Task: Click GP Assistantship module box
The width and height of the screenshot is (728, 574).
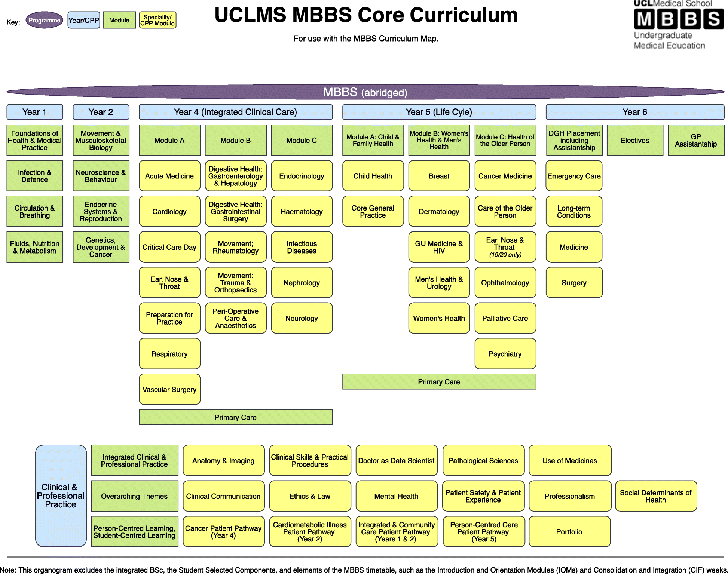Action: click(696, 140)
